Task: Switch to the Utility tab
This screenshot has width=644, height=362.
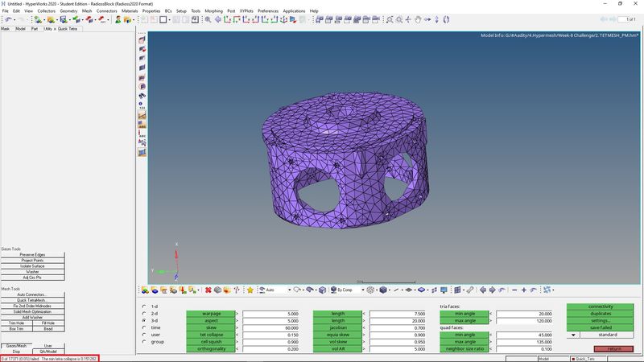Action: click(x=47, y=29)
